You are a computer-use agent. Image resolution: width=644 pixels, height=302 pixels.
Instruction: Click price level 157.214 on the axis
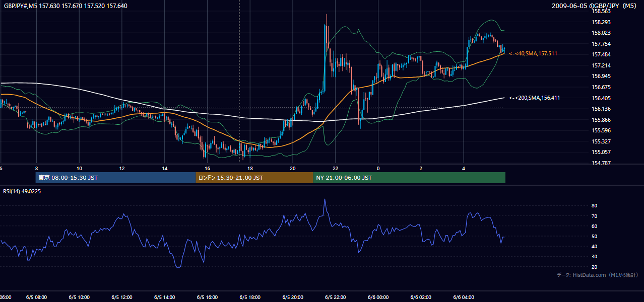pos(601,65)
